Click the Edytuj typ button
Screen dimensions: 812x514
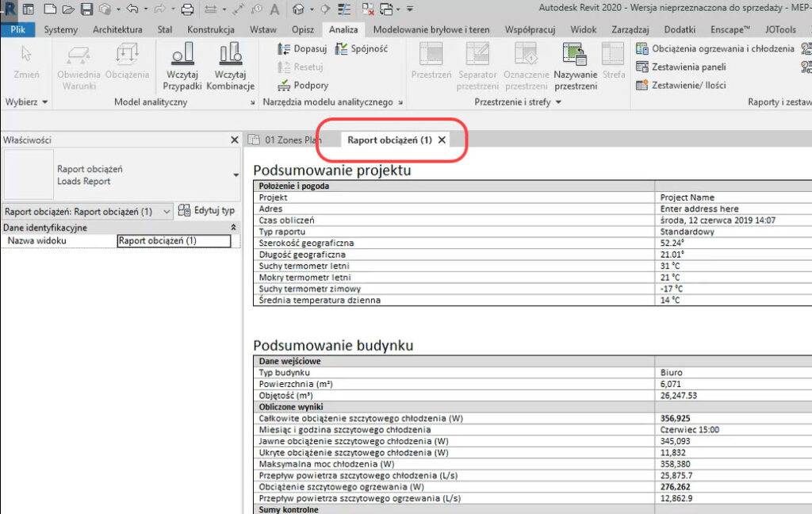pos(207,211)
